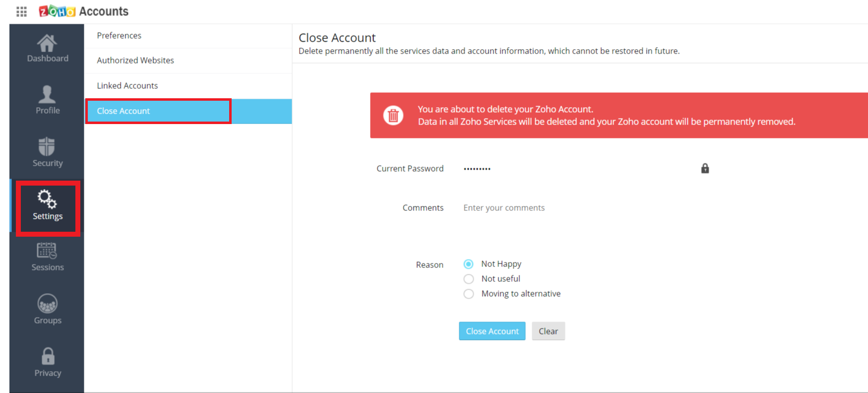Go to Dashboard home icon
This screenshot has width=868, height=393.
point(47,44)
